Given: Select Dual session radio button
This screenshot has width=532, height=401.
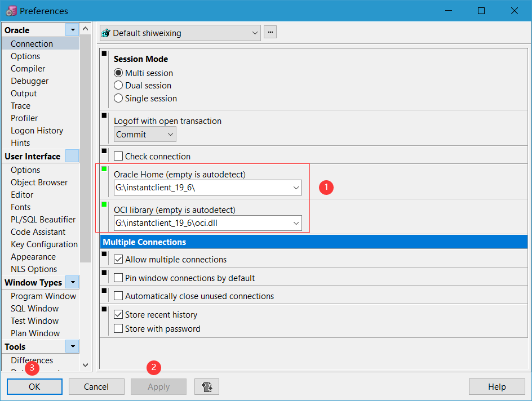Looking at the screenshot, I should click(118, 86).
